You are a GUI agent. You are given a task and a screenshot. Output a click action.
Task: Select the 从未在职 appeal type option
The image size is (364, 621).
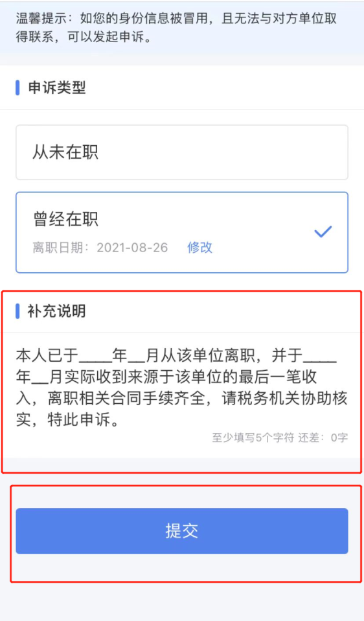(182, 152)
